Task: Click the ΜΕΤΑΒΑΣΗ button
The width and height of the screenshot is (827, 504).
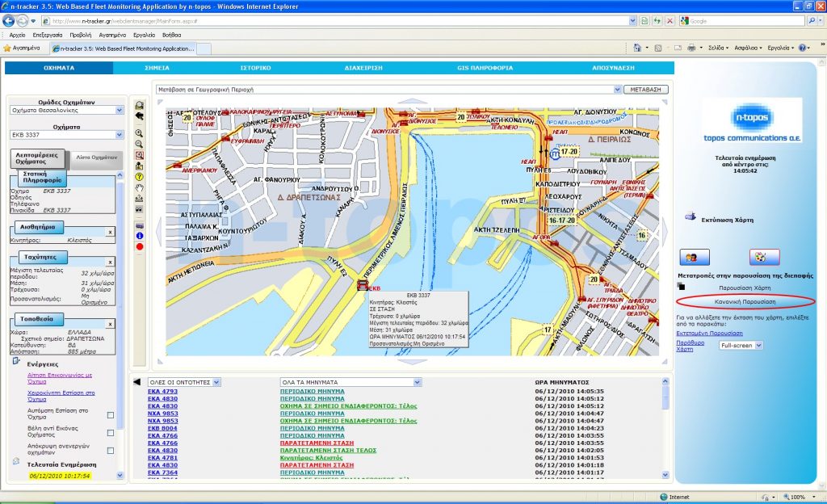Action: (x=645, y=90)
